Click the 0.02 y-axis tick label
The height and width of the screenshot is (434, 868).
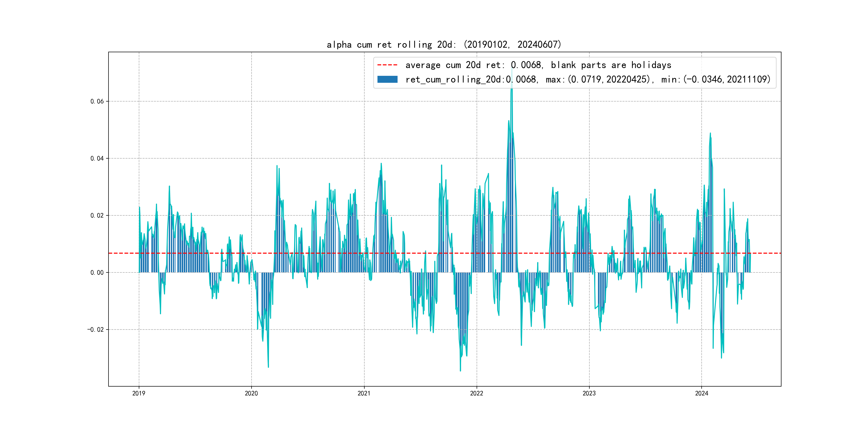pyautogui.click(x=97, y=216)
